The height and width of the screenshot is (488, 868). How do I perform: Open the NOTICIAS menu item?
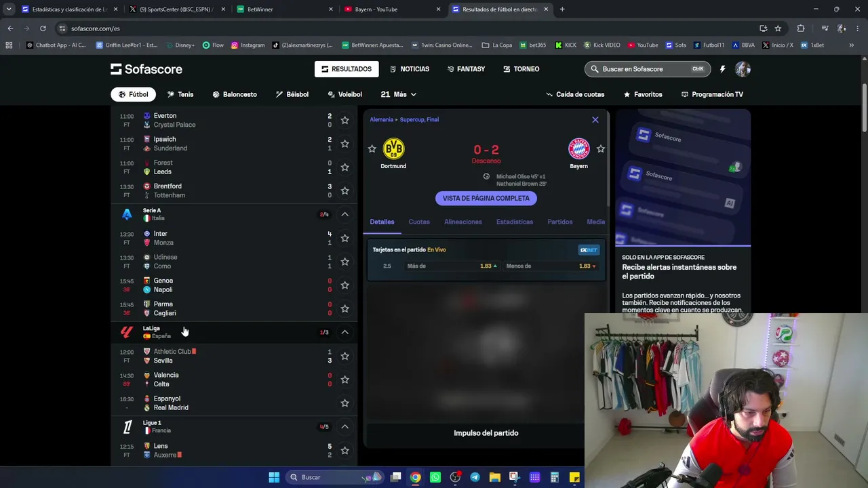[x=410, y=69]
